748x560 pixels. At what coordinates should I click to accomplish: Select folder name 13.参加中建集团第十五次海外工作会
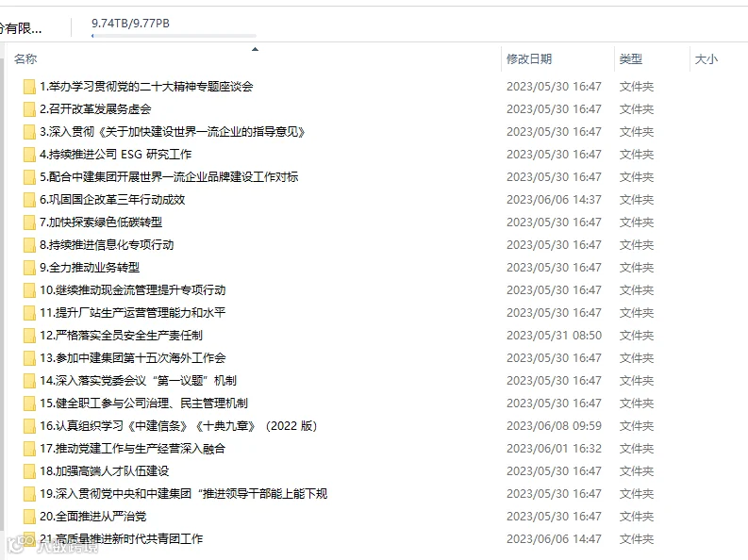tap(133, 358)
